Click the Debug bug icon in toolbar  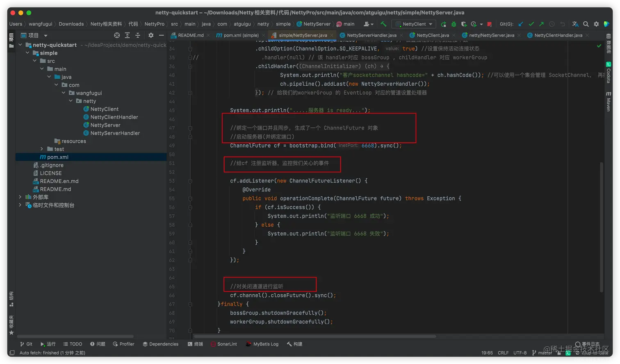[x=454, y=24]
